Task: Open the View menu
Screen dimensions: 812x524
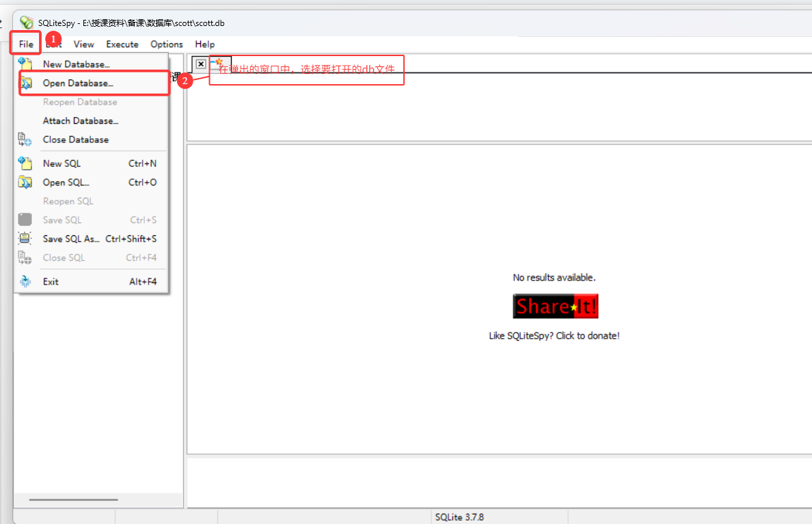Action: pos(83,44)
